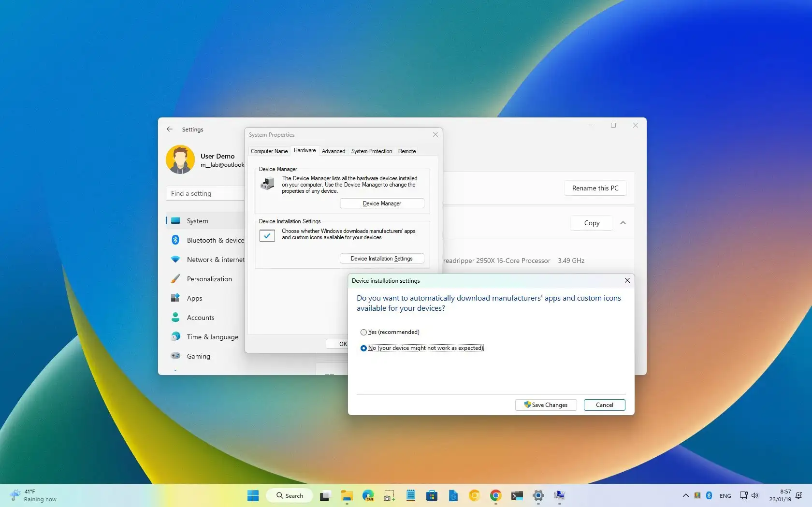Switch to the Advanced tab
The width and height of the screenshot is (812, 507).
click(333, 151)
